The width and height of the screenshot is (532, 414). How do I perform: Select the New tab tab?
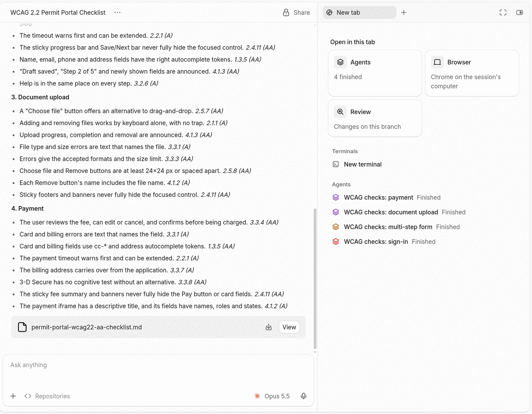pos(359,13)
